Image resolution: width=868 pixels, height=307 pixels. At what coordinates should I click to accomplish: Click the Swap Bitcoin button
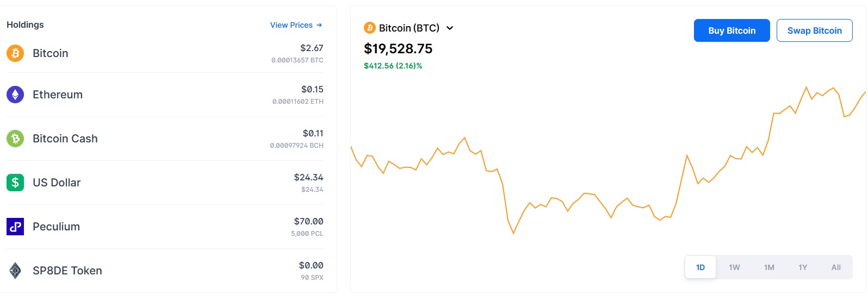pyautogui.click(x=815, y=30)
